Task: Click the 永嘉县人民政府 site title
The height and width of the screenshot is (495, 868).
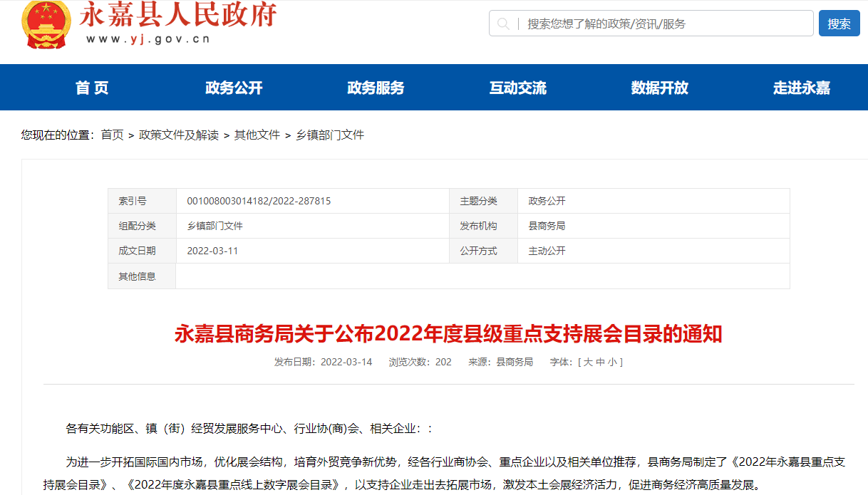Action: click(x=177, y=16)
